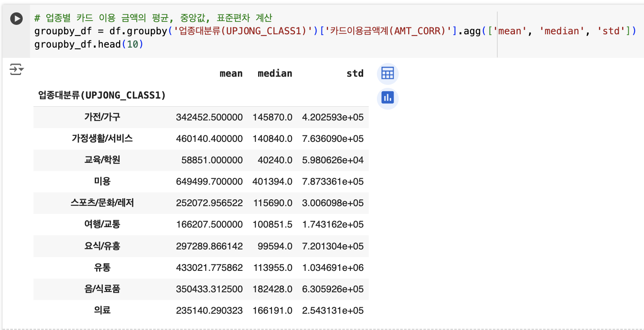This screenshot has width=644, height=330.
Task: Click index header 업종대분류(UPJONG_CLASS1)
Action: click(x=102, y=95)
